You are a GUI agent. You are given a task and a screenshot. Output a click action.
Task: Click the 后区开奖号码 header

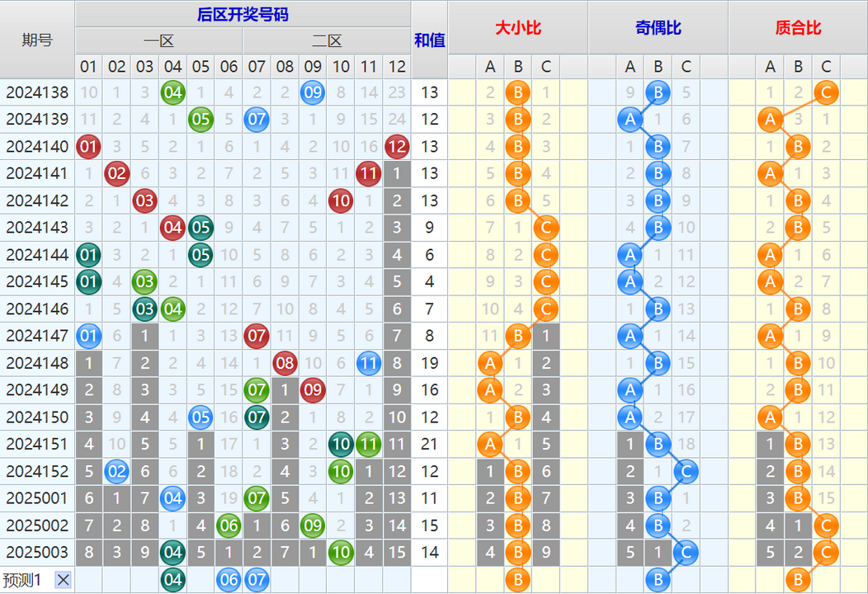coord(243,14)
